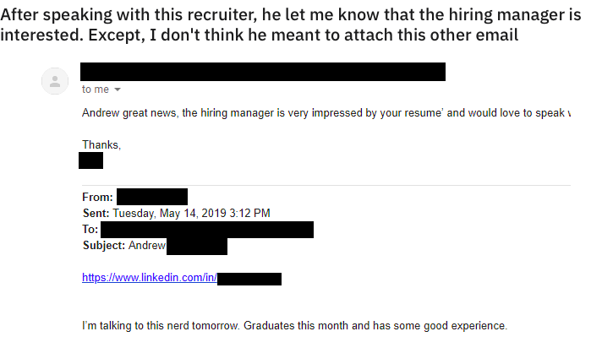Click the redacted part of the subject
The width and height of the screenshot is (602, 364).
click(x=196, y=246)
